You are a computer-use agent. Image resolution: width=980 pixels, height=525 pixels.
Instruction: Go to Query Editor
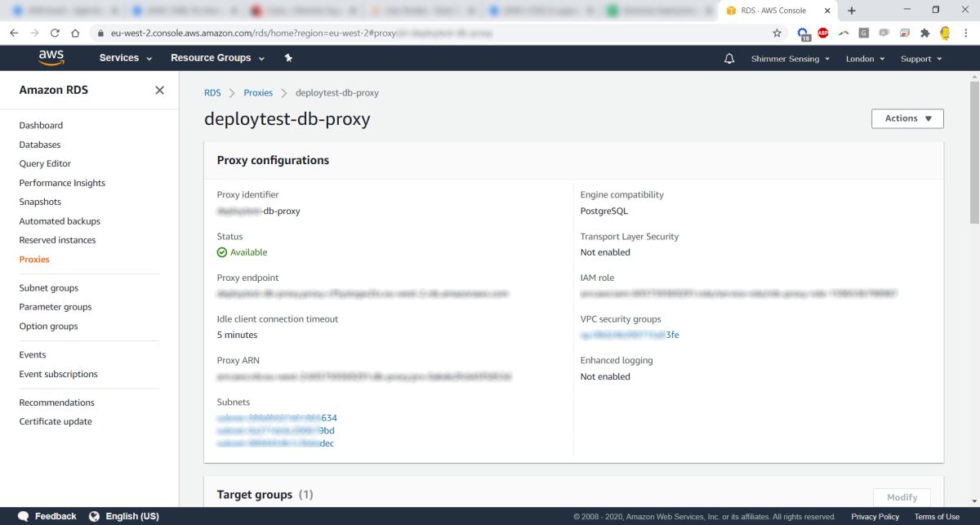coord(45,163)
